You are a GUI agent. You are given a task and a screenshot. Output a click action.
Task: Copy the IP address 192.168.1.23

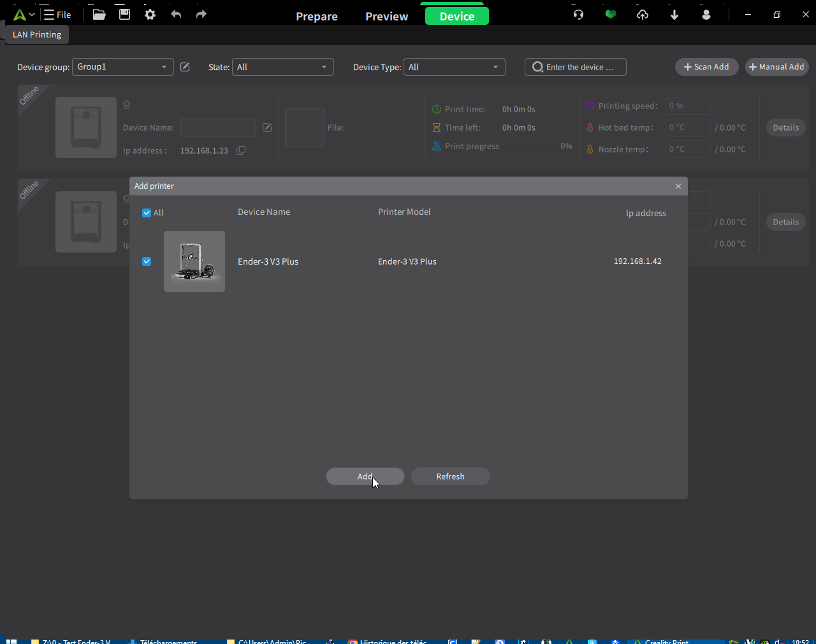point(241,150)
